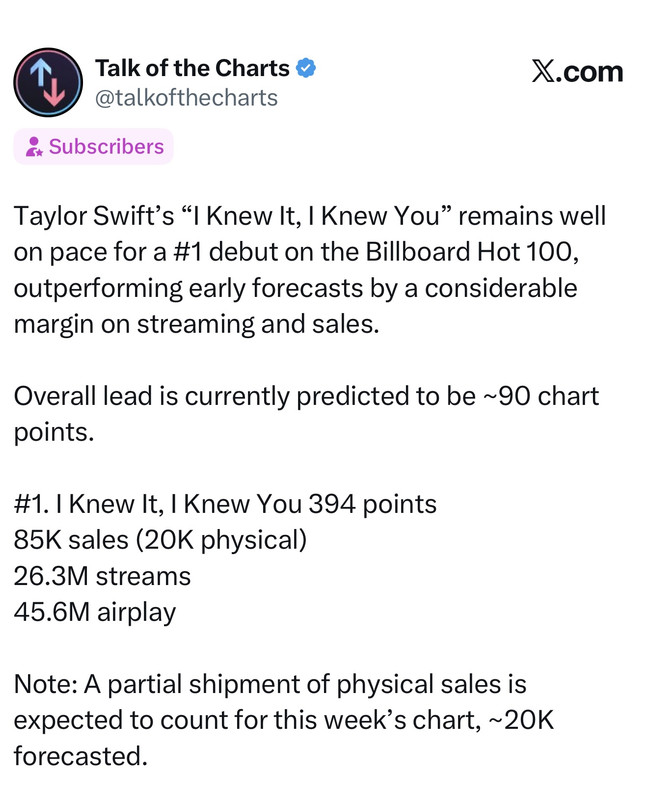Click the @talkofthecharts handle
The height and width of the screenshot is (800, 648).
pos(186,98)
